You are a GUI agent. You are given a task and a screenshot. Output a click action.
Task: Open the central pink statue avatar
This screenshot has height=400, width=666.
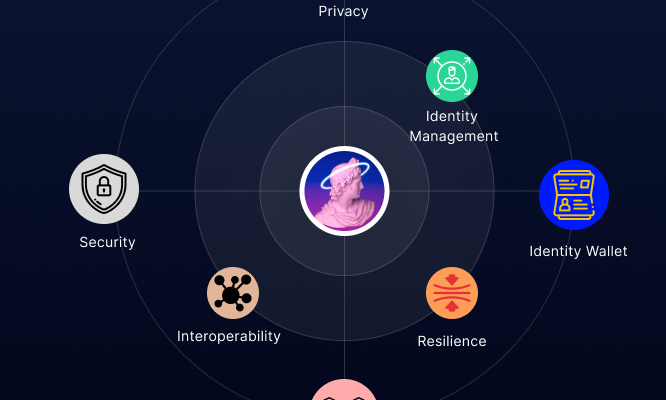[x=344, y=191]
